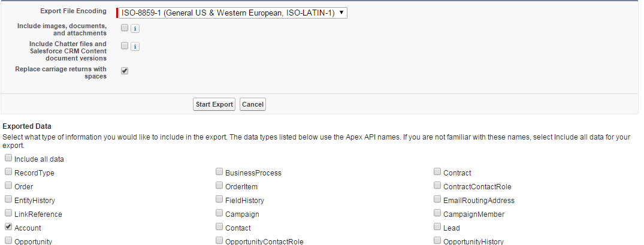
Task: Check the BusinessProcess box
Action: pos(219,173)
